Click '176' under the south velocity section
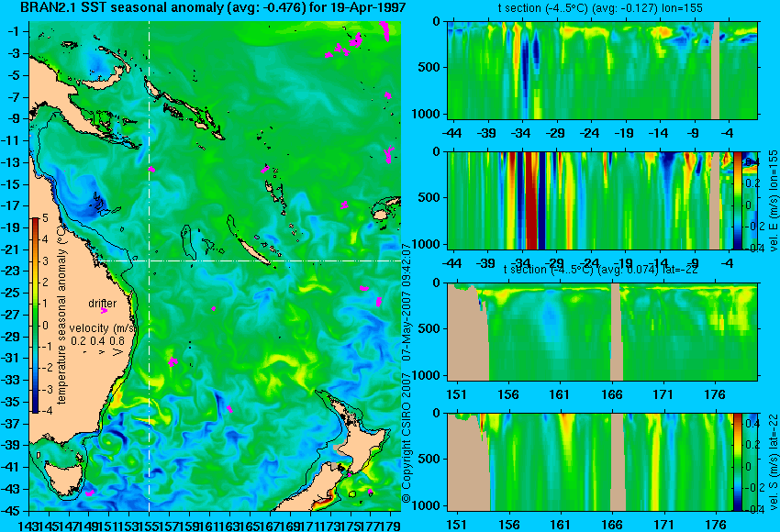This screenshot has width=780, height=532. (x=716, y=525)
